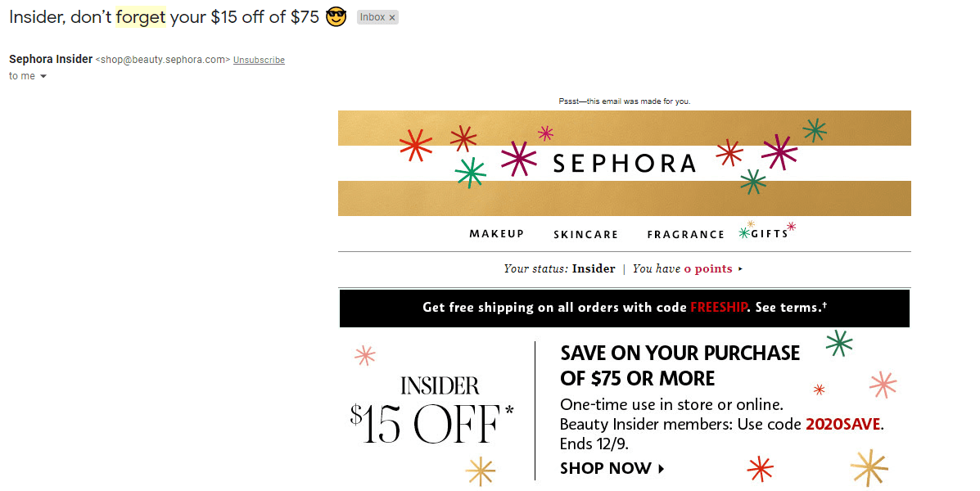Click the 2020SAVE promo code
This screenshot has width=980, height=491.
(x=843, y=425)
